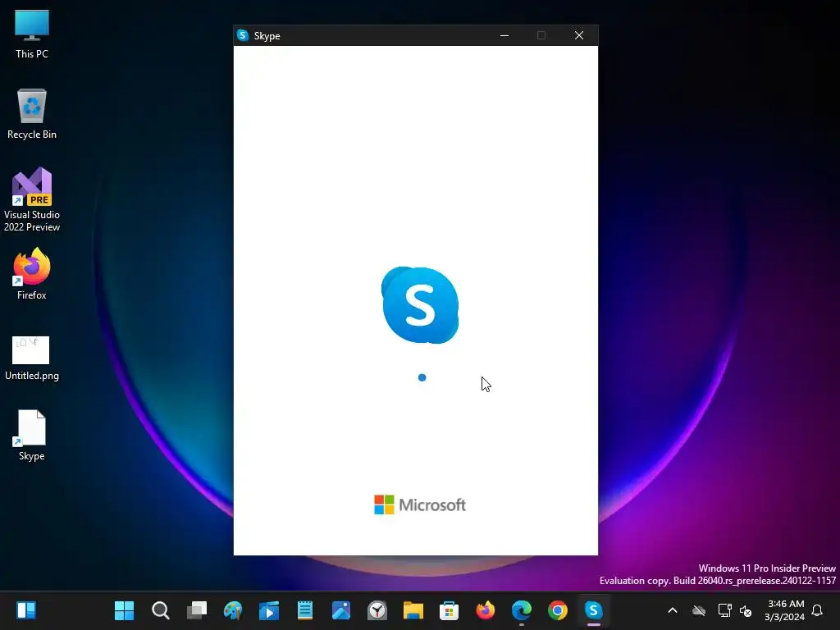The image size is (840, 630).
Task: Open Firefox from the taskbar
Action: tap(486, 610)
